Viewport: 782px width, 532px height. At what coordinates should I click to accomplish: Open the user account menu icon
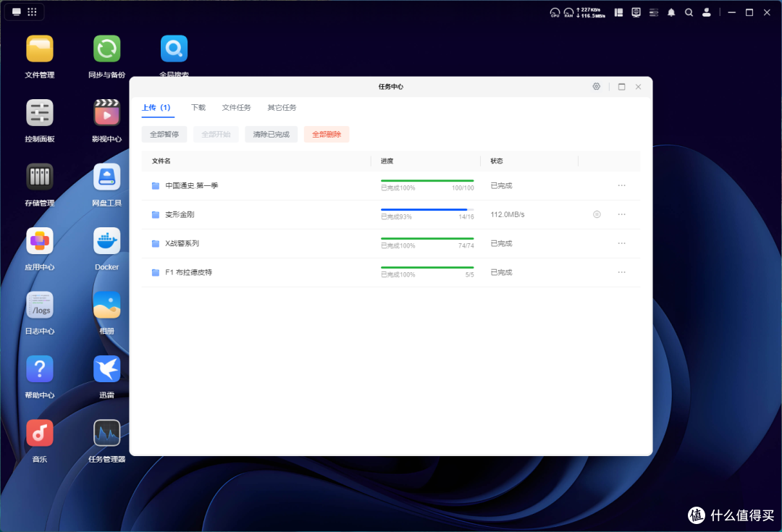point(706,12)
